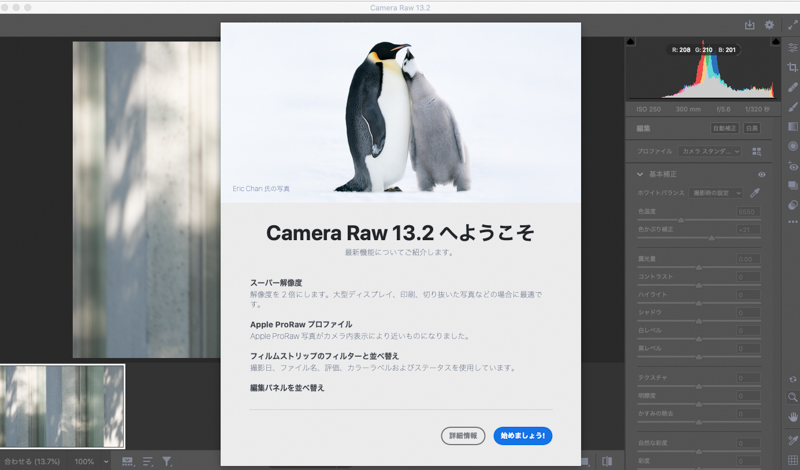Click the ISO 250 metadata text
The height and width of the screenshot is (470, 800).
coord(648,109)
